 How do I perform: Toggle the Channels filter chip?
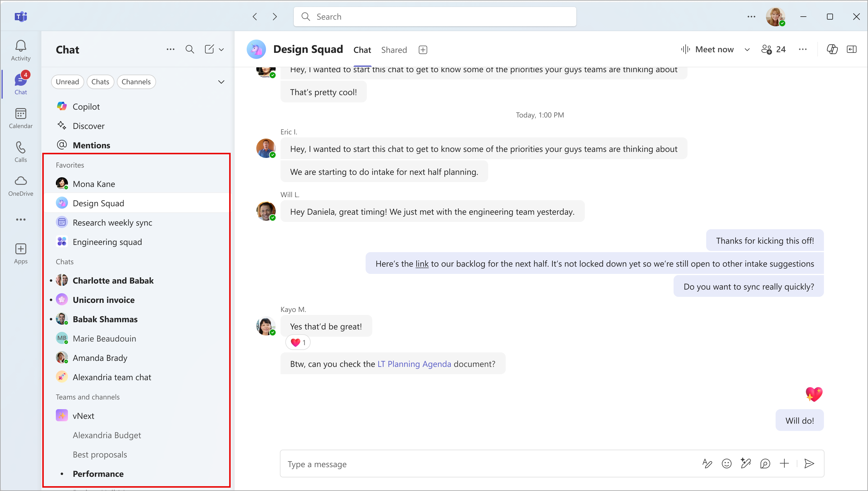[136, 82]
